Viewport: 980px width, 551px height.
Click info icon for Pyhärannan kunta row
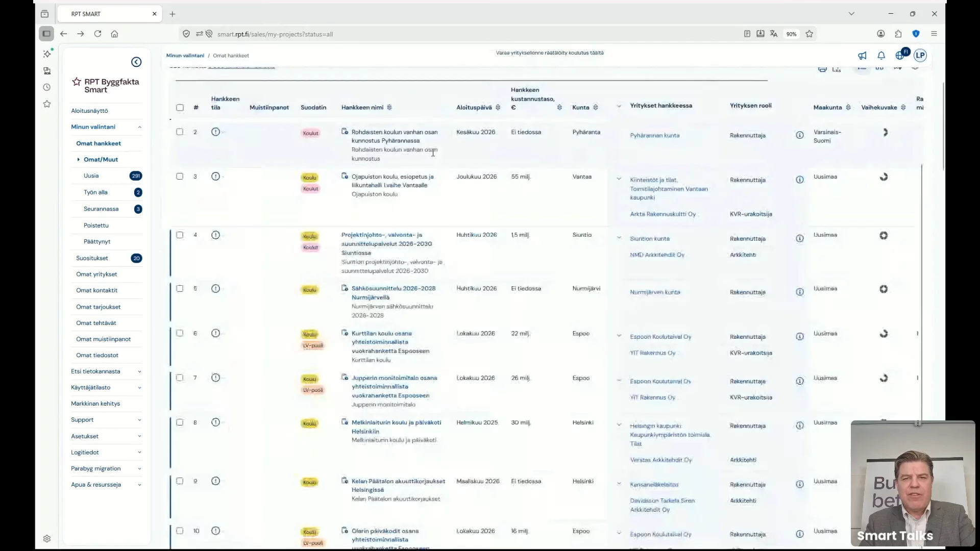click(x=800, y=135)
